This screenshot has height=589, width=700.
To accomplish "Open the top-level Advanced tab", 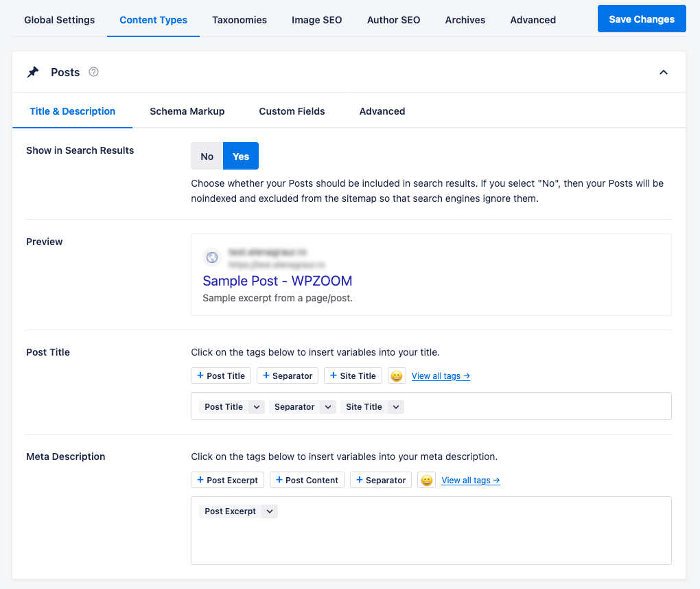I will [x=533, y=20].
